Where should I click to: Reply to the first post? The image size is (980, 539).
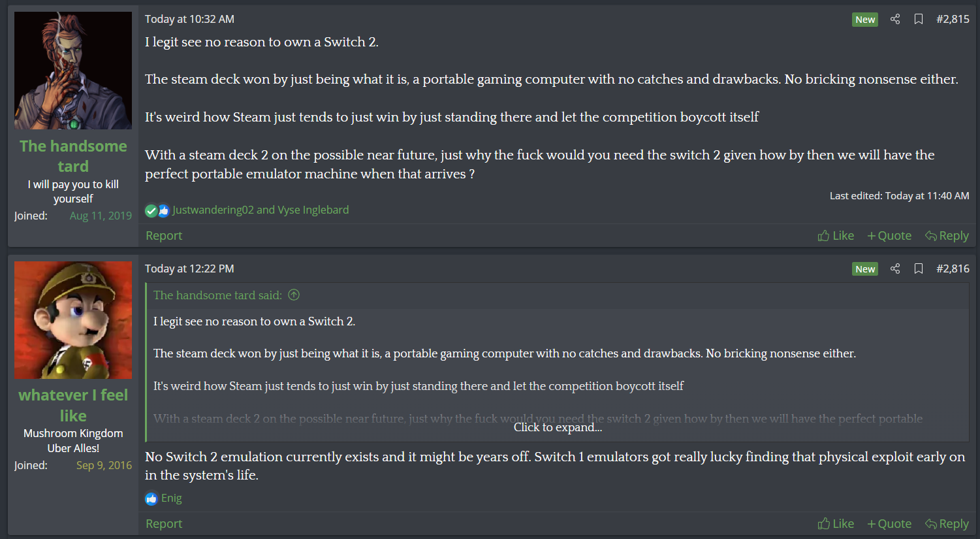(947, 236)
